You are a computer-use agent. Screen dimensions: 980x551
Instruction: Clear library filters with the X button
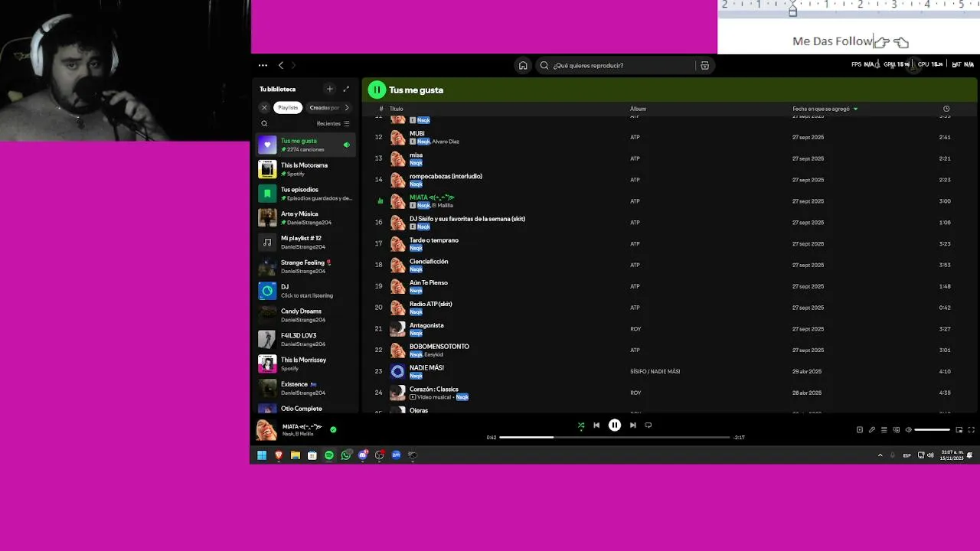(264, 108)
